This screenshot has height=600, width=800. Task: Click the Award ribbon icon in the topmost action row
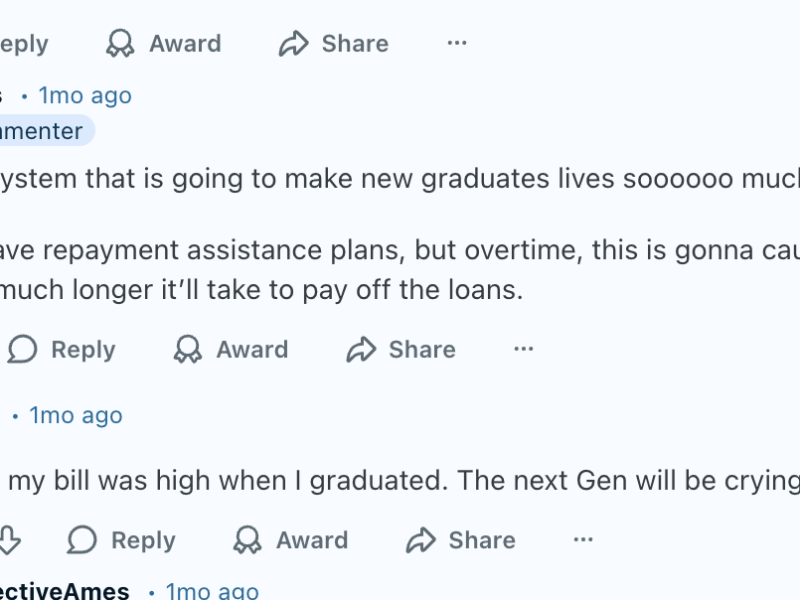(x=120, y=44)
